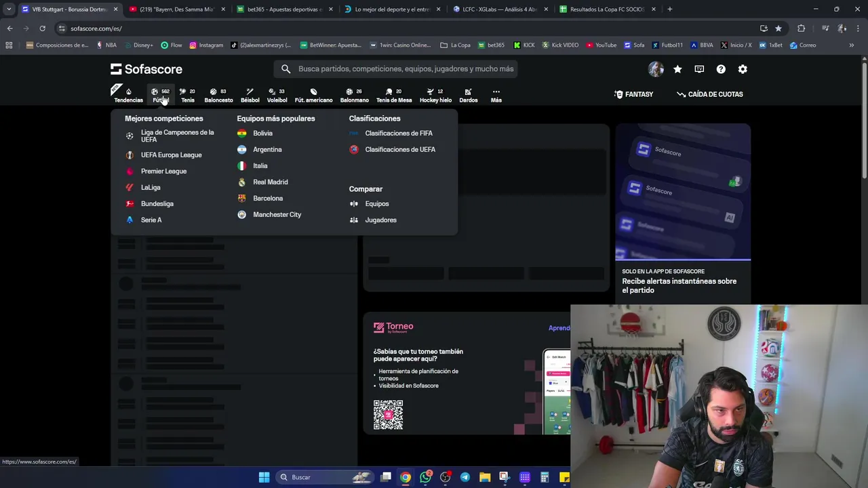This screenshot has height=488, width=868.
Task: Compare Jugadores
Action: click(x=373, y=220)
